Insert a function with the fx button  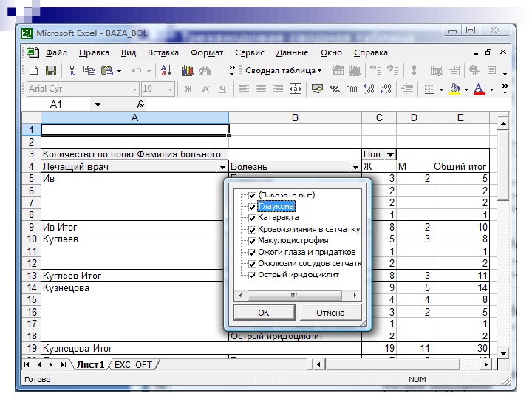click(x=140, y=104)
